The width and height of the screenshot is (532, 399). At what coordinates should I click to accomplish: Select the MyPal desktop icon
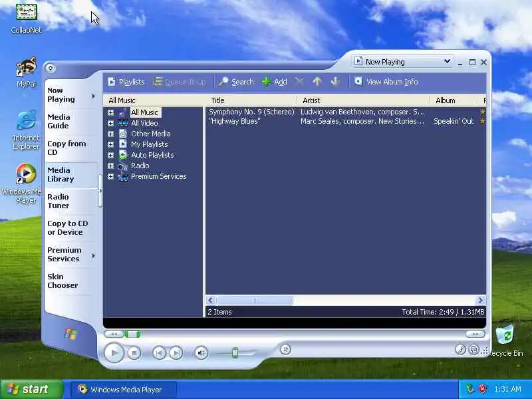pos(26,72)
